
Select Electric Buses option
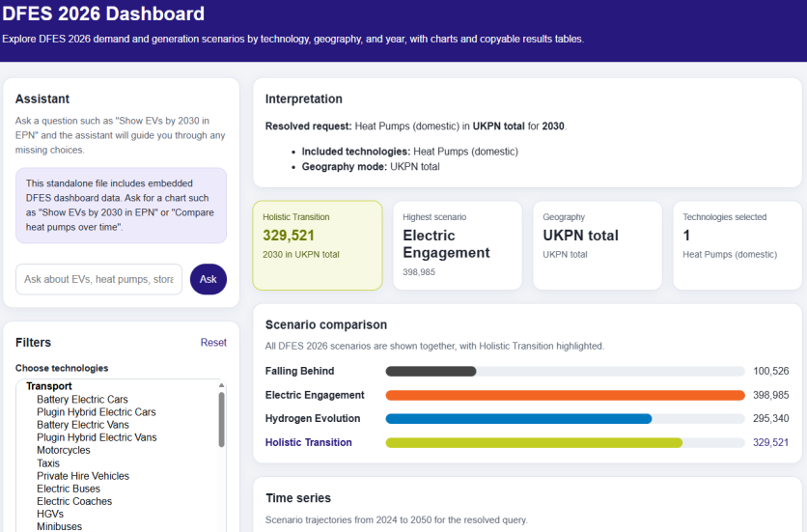pos(69,489)
